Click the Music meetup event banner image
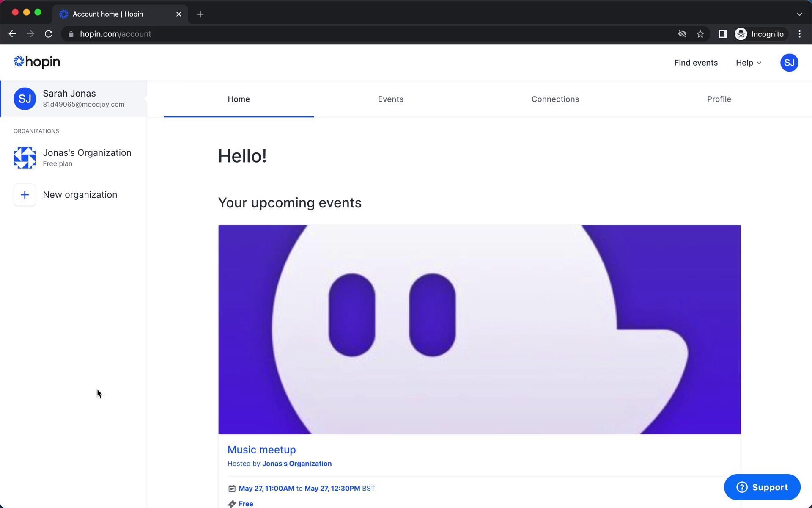Image resolution: width=812 pixels, height=508 pixels. tap(479, 329)
